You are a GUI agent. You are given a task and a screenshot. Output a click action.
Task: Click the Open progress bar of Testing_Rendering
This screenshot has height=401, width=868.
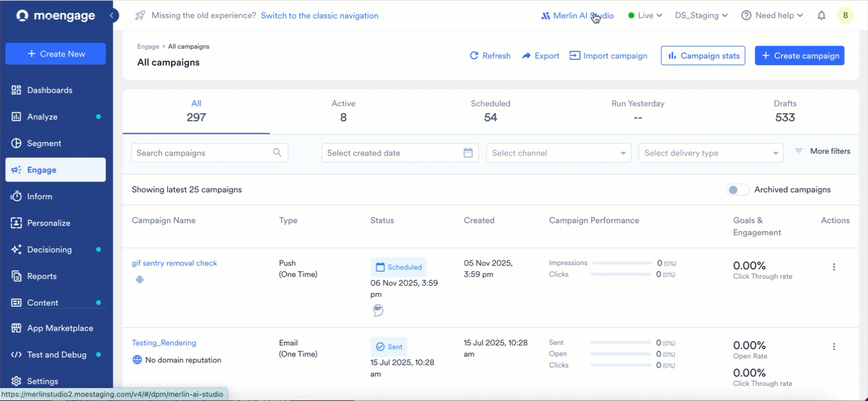pyautogui.click(x=622, y=354)
